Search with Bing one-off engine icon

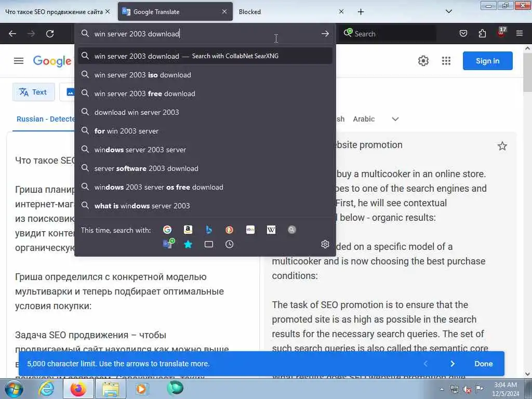tap(209, 230)
